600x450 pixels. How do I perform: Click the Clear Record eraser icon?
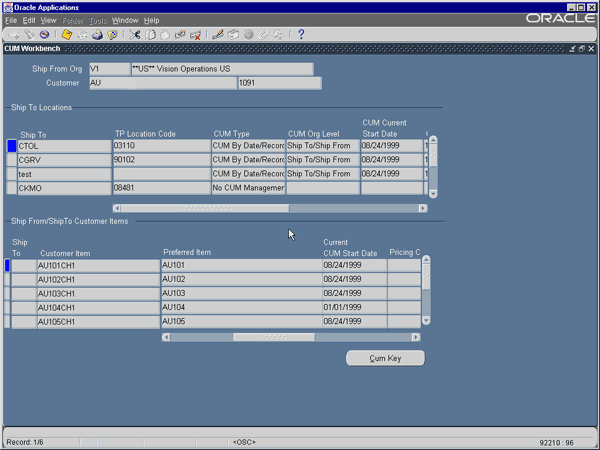(180, 35)
